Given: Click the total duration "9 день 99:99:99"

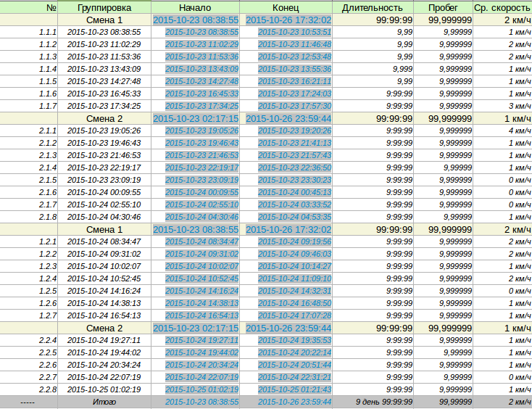Looking at the screenshot, I should point(383,402).
